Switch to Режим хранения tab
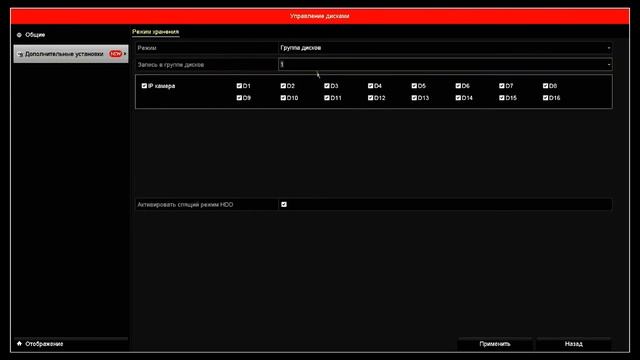The image size is (640, 360). coord(156,32)
